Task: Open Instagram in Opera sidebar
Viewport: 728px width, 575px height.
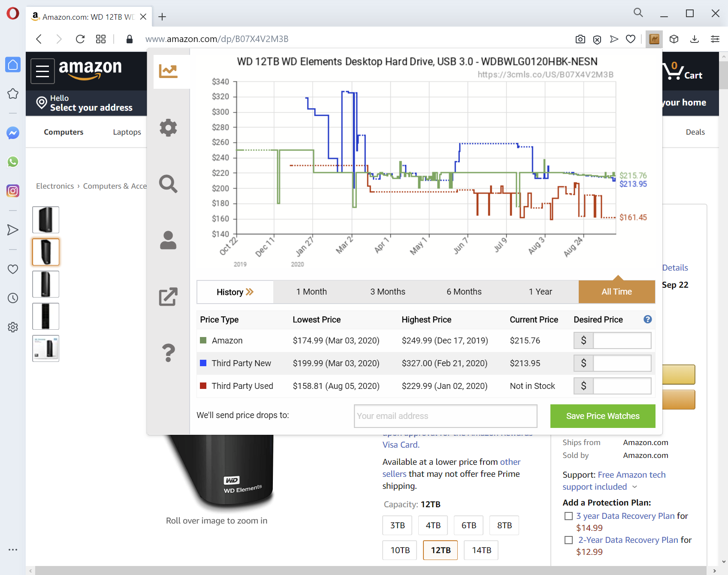Action: pos(13,190)
